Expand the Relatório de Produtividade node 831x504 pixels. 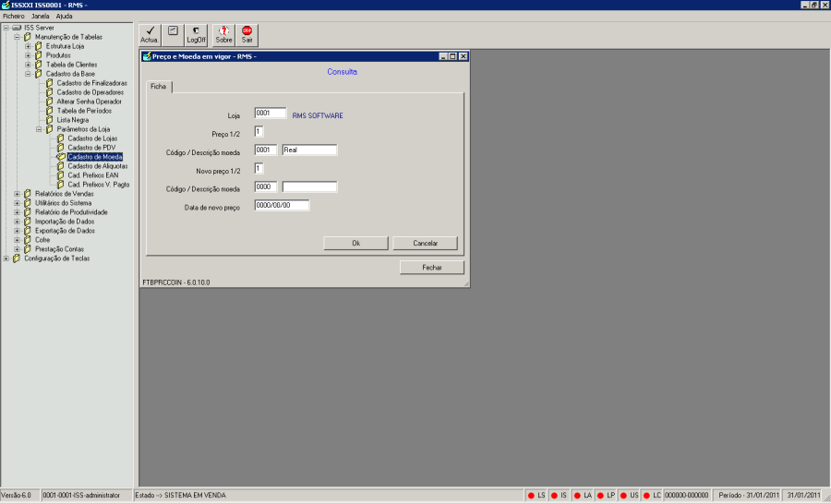tap(17, 212)
